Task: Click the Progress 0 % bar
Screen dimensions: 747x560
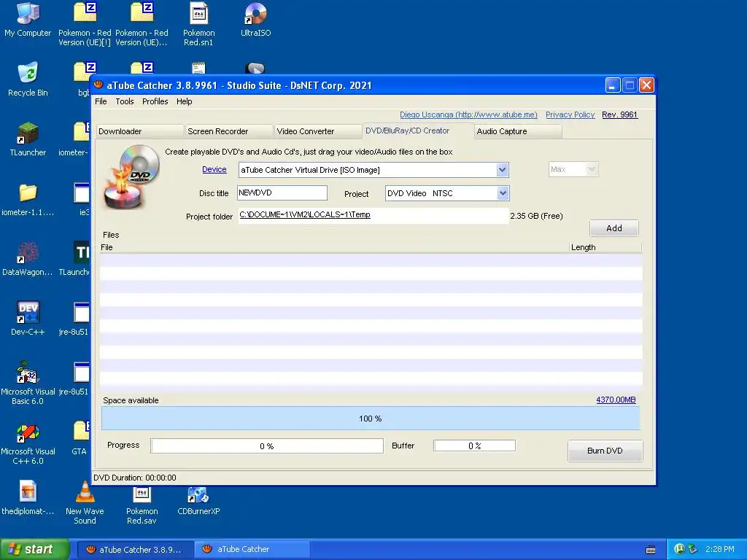Action: pyautogui.click(x=267, y=446)
